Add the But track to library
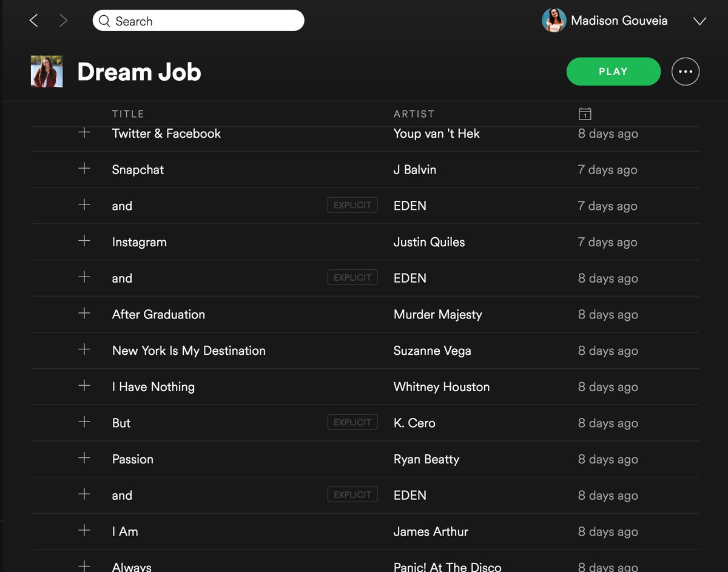 tap(84, 422)
